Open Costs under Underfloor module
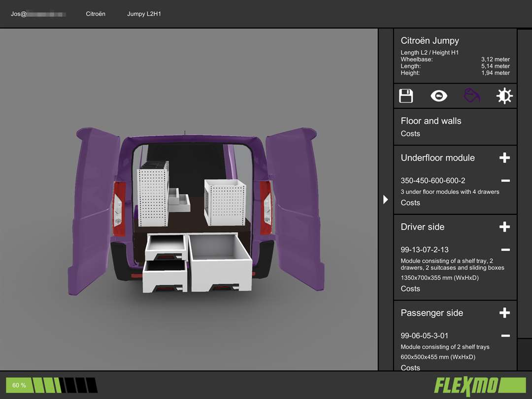 410,202
